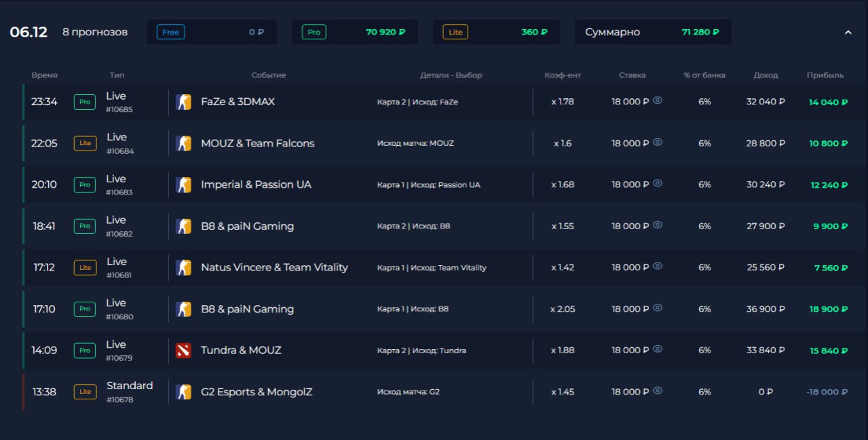Collapse the 06.12 predictions section with the chevron
This screenshot has width=868, height=440.
point(848,32)
